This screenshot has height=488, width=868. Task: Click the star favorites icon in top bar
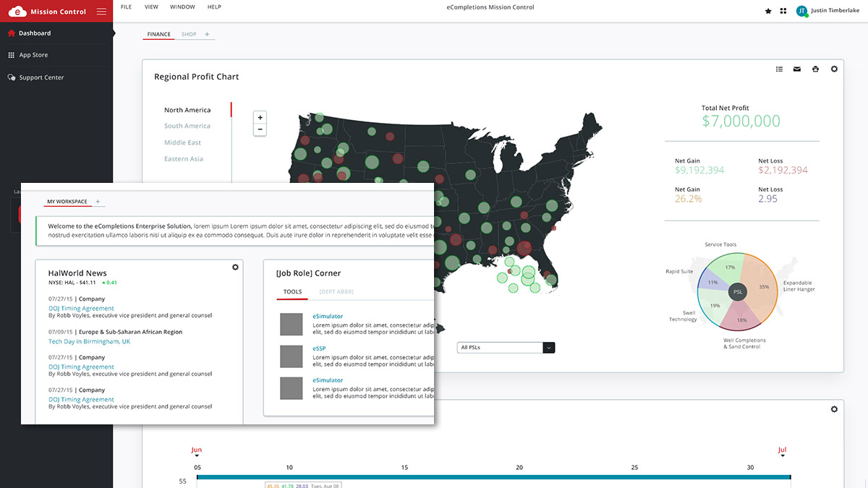tap(768, 11)
